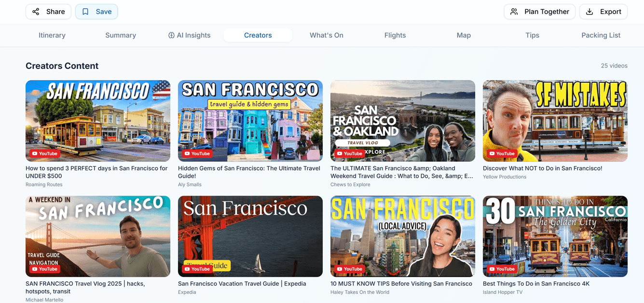Click the download icon on the Export button
The width and height of the screenshot is (644, 303).
pyautogui.click(x=589, y=11)
